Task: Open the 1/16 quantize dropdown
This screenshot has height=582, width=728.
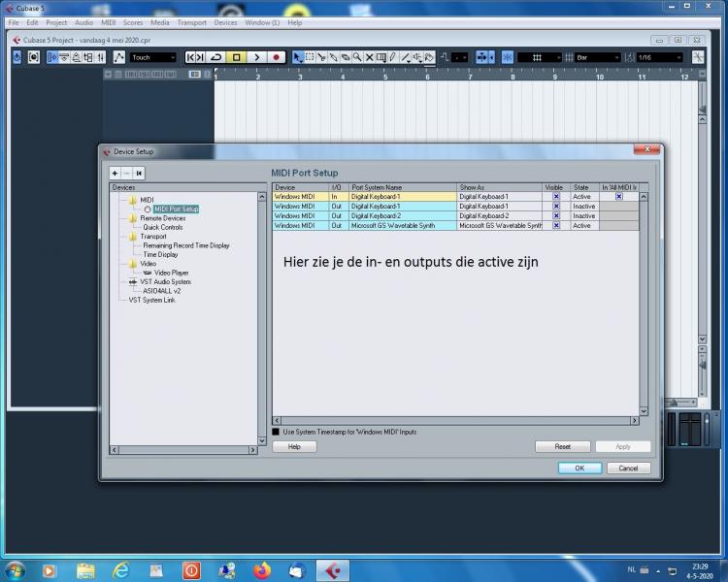Action: click(x=659, y=57)
